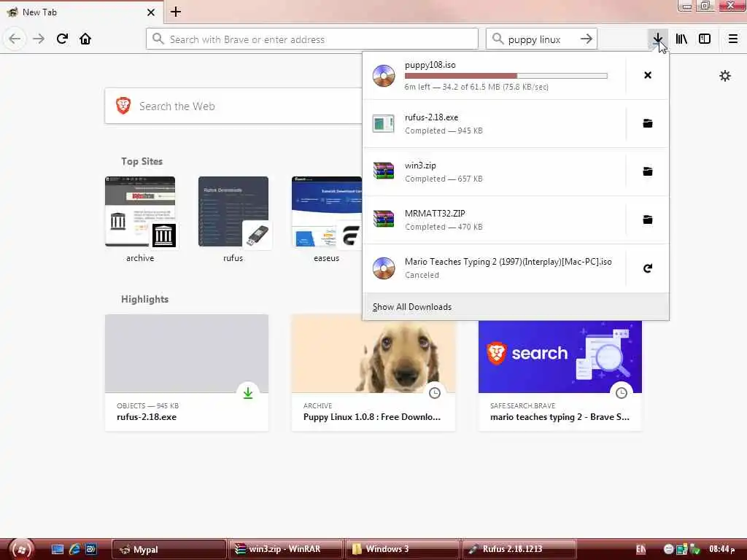Click the puppy108.iso download progress bar
This screenshot has height=560, width=747.
(x=506, y=76)
